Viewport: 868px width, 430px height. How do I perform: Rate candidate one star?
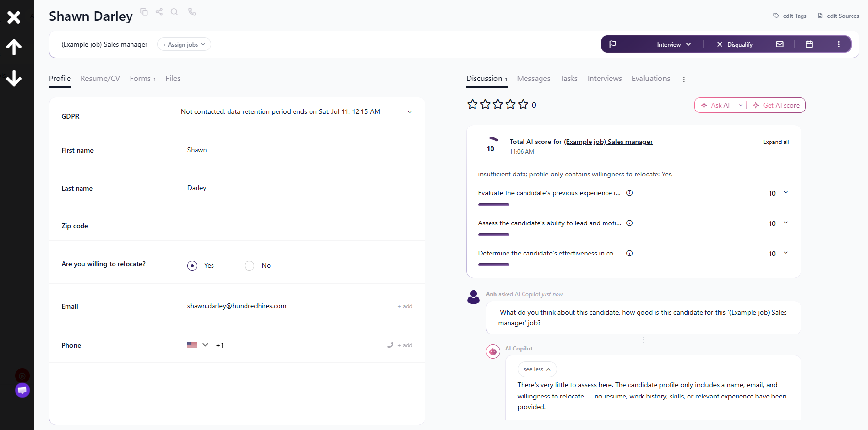[x=472, y=104]
